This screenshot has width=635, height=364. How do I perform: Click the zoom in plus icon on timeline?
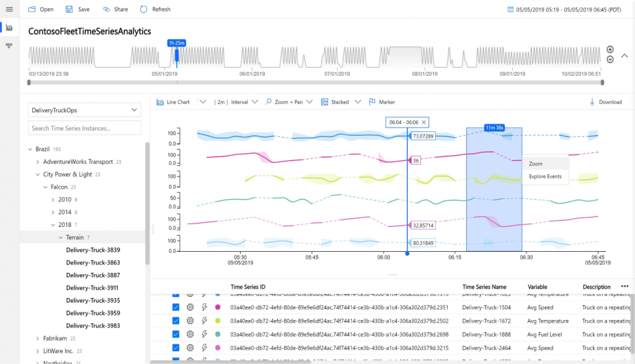pyautogui.click(x=610, y=50)
